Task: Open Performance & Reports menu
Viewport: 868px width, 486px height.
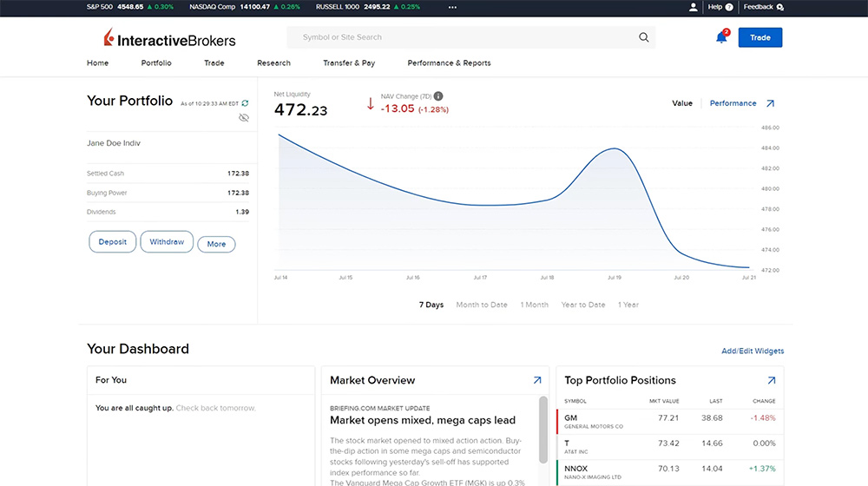Action: [x=449, y=63]
